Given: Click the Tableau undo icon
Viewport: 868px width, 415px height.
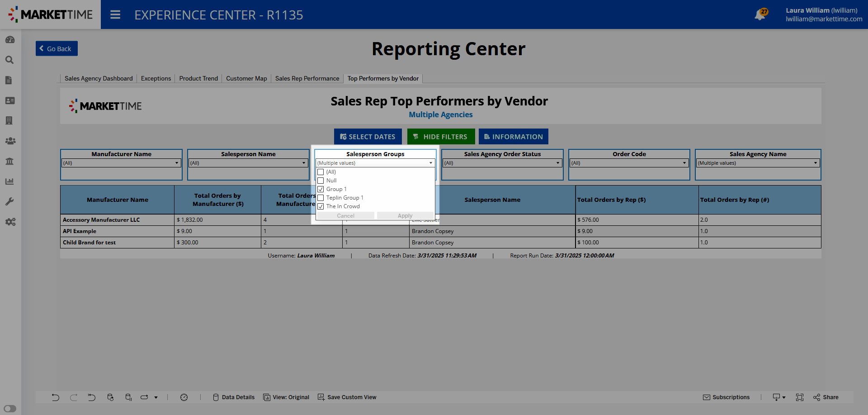Looking at the screenshot, I should click(x=55, y=397).
